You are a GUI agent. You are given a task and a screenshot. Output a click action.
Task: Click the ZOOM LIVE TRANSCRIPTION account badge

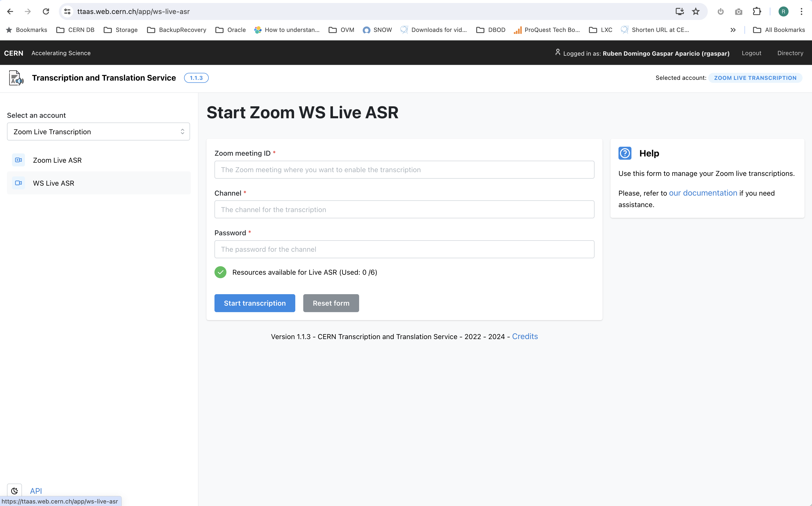click(x=755, y=78)
